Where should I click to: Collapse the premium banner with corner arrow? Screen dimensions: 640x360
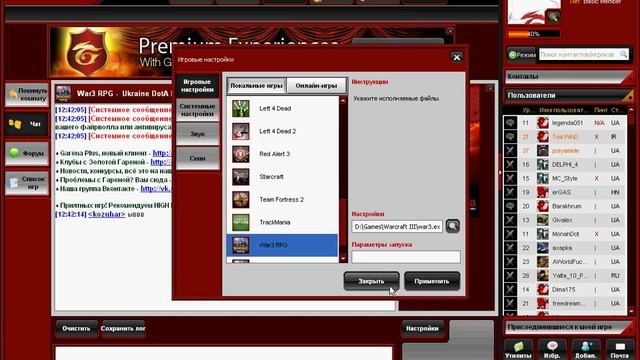click(450, 31)
